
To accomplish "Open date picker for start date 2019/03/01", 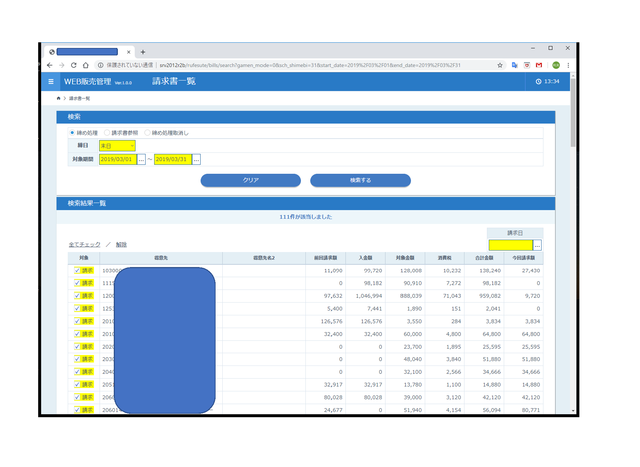I will pyautogui.click(x=141, y=159).
